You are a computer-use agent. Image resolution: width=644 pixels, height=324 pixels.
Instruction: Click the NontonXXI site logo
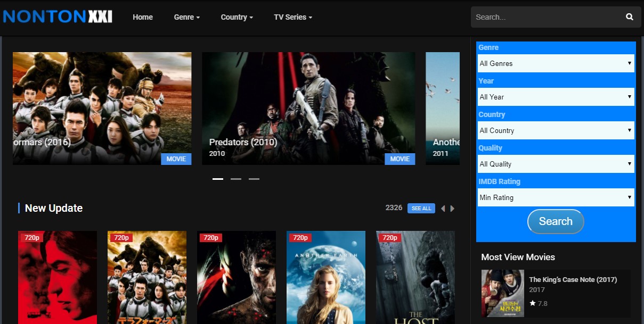(58, 16)
